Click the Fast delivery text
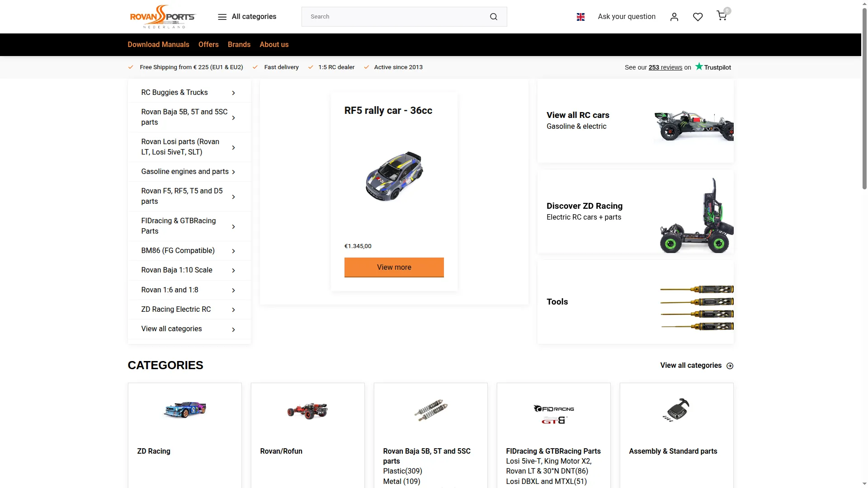 (281, 67)
